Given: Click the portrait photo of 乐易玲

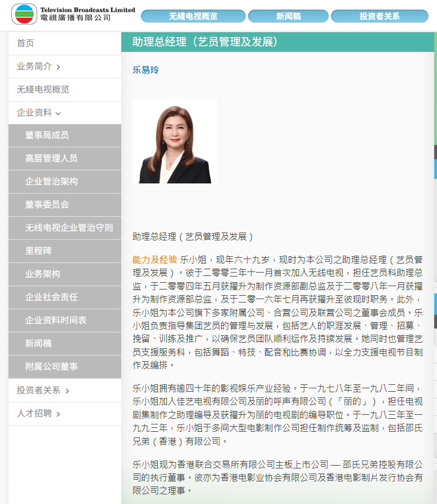Looking at the screenshot, I should tap(175, 142).
